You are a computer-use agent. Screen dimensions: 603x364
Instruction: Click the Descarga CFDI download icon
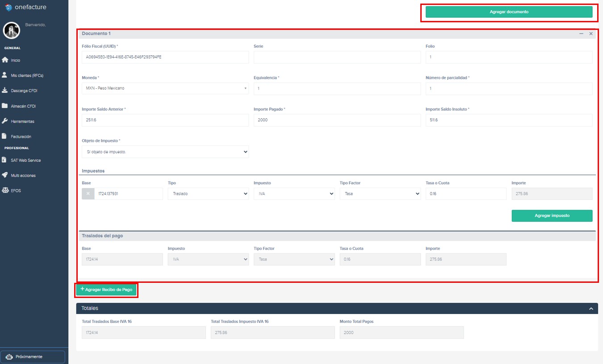5,91
